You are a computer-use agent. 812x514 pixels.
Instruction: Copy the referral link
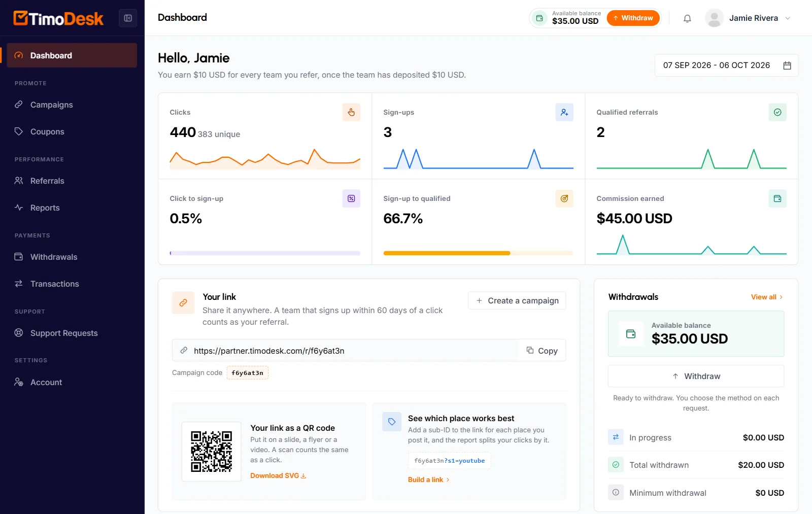(x=542, y=351)
